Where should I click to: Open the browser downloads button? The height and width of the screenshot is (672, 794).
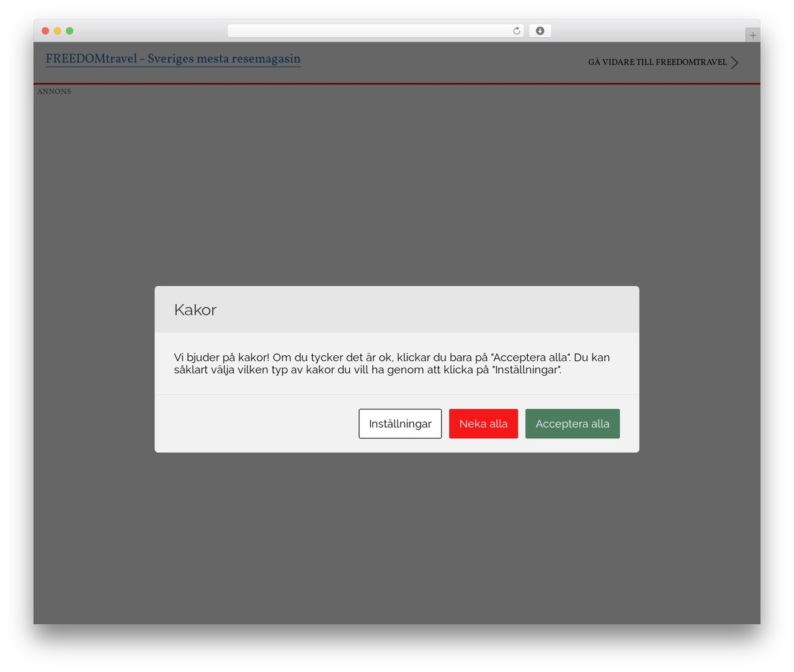pyautogui.click(x=540, y=31)
